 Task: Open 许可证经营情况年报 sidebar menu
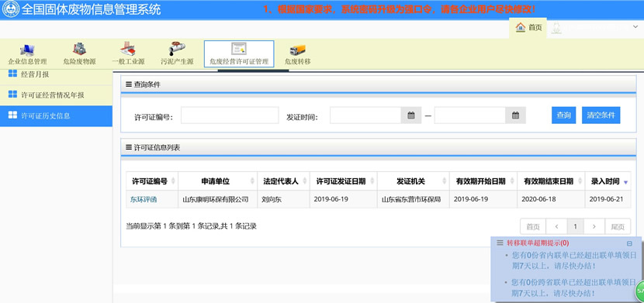point(56,95)
